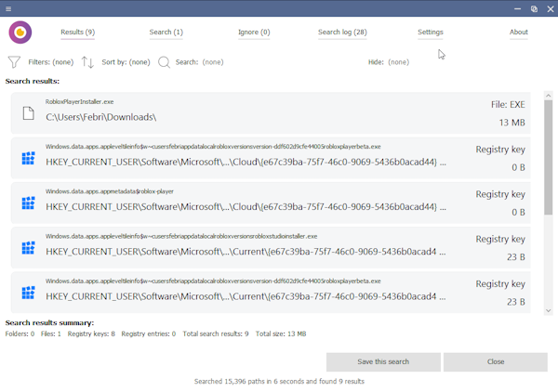Viewport: 558px width, 392px height.
Task: Click the results scrollbar down arrow
Action: click(548, 310)
